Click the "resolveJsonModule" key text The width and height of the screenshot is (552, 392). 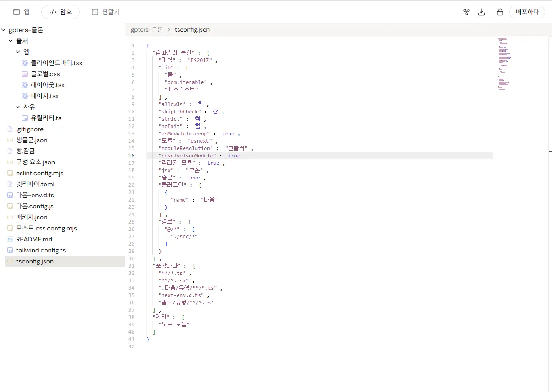[187, 156]
